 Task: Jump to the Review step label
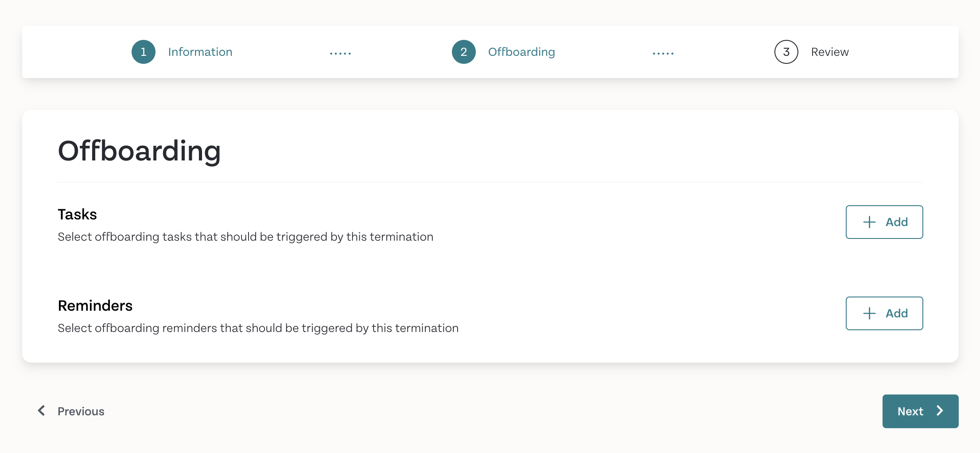click(830, 52)
